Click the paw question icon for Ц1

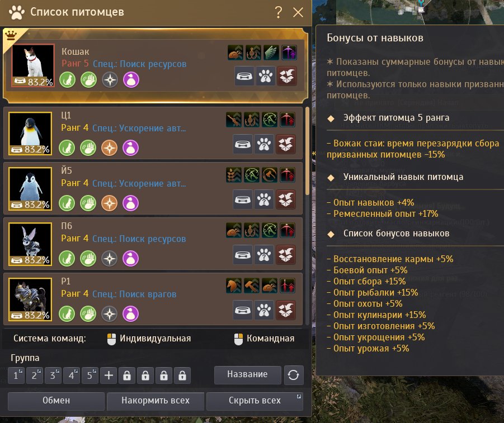tap(264, 144)
